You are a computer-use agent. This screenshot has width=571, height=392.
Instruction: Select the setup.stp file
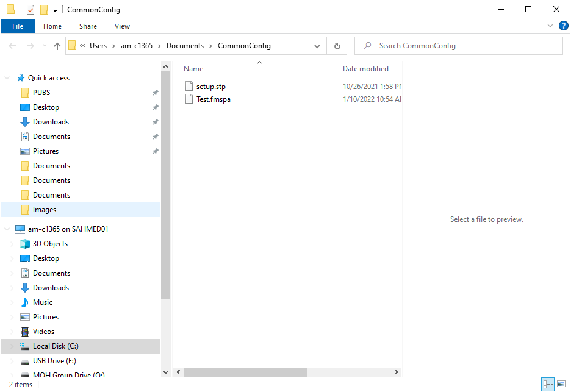click(x=210, y=87)
